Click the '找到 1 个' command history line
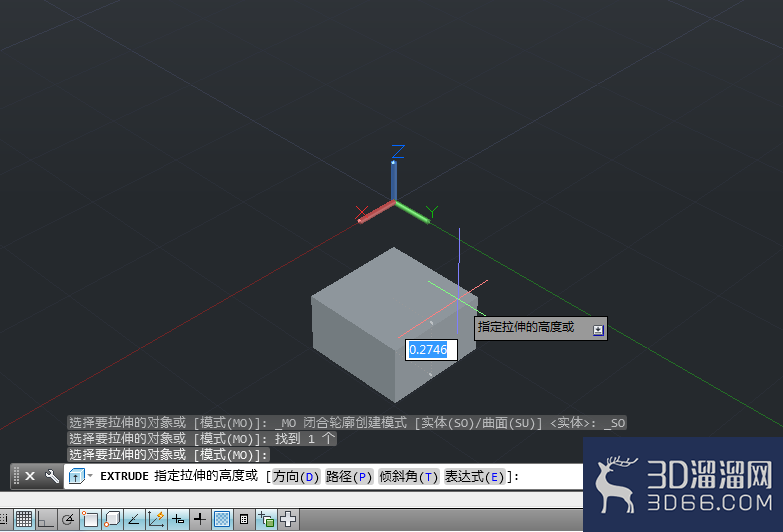This screenshot has width=783, height=532. coord(202,439)
